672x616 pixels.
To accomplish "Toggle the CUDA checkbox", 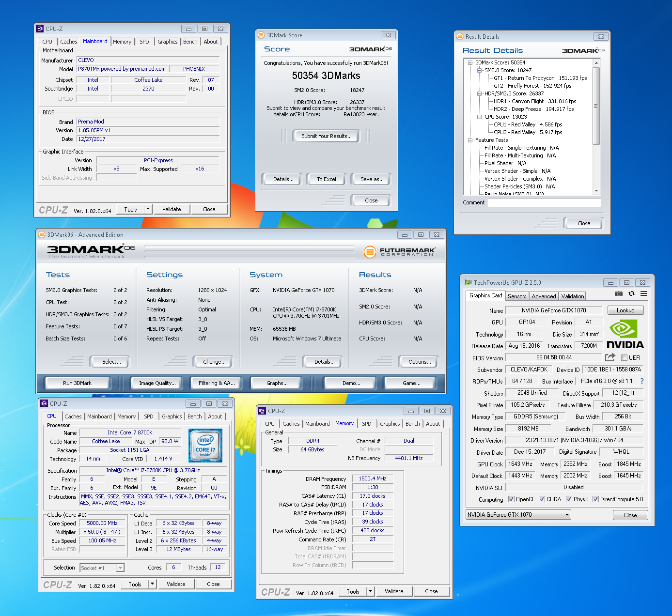I will pos(542,499).
